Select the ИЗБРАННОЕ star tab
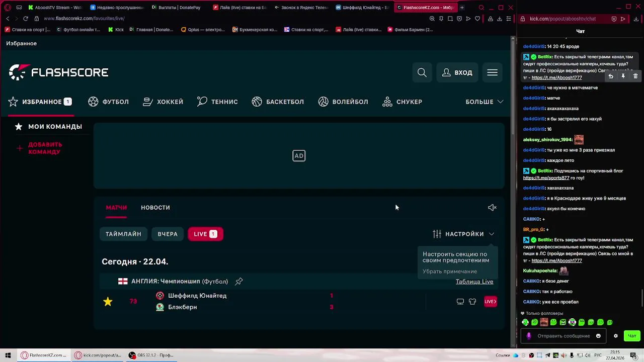 point(40,102)
